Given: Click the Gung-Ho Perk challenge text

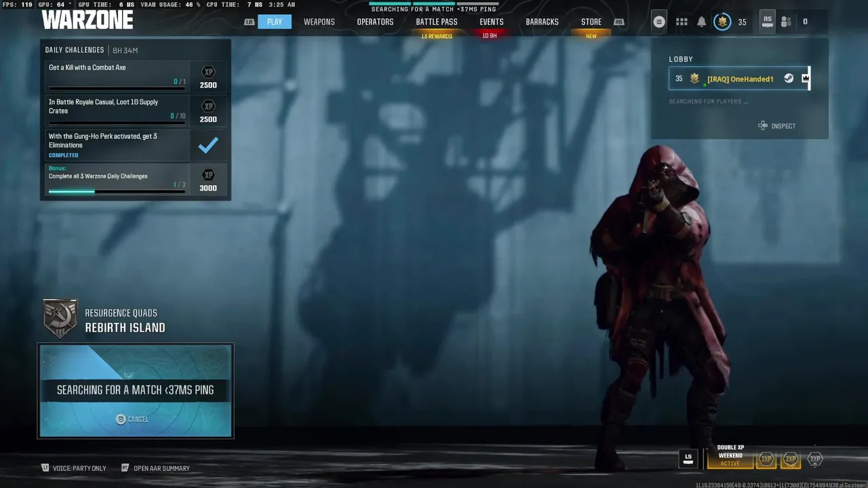Looking at the screenshot, I should pyautogui.click(x=102, y=140).
